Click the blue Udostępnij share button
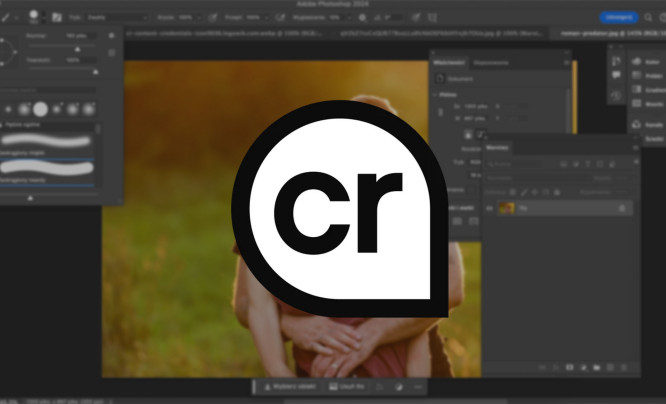This screenshot has width=666, height=404. tap(619, 17)
